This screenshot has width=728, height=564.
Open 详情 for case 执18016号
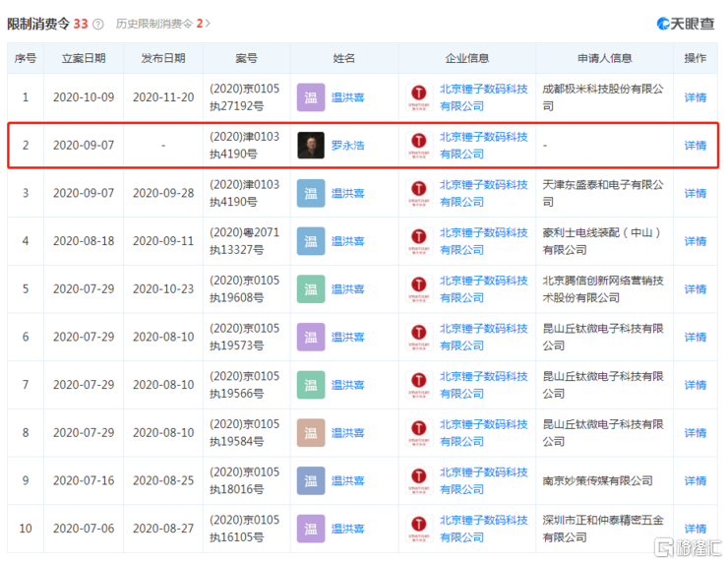point(695,480)
